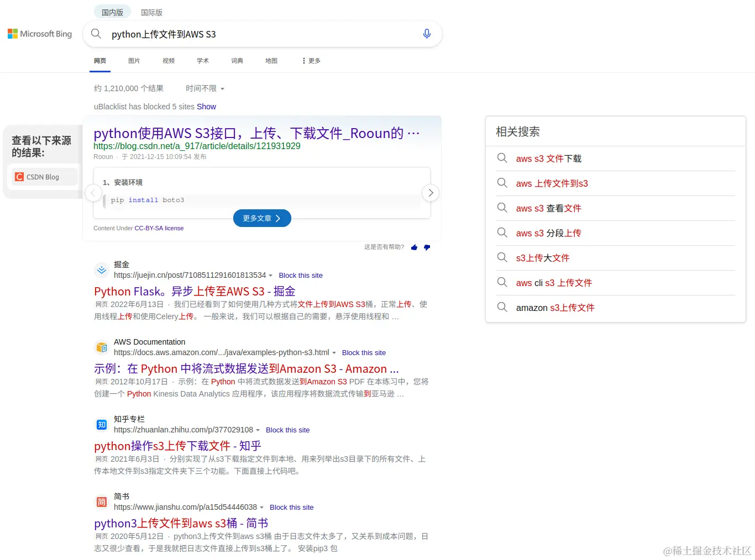Click the 更多文章 button
This screenshot has height=560, width=755.
tap(262, 218)
